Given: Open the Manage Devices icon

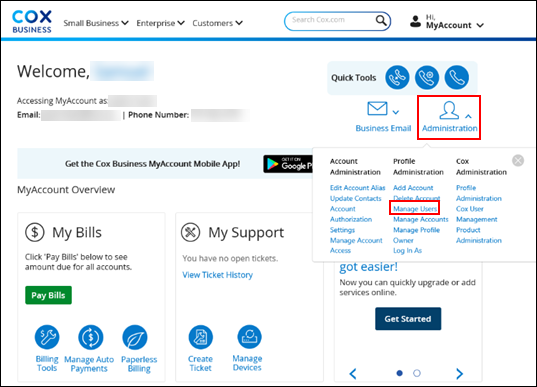Looking at the screenshot, I should (x=249, y=337).
